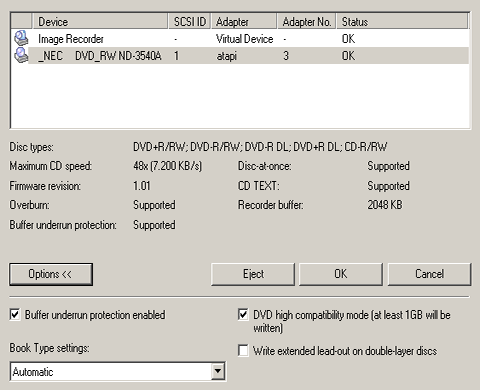Click the Eject button
The width and height of the screenshot is (480, 390).
(253, 274)
